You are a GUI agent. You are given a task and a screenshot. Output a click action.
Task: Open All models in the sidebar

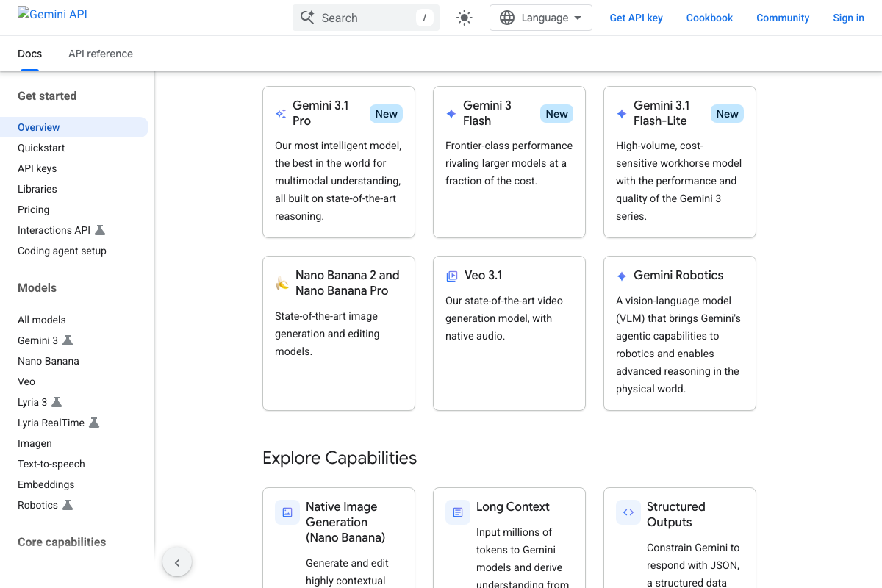pos(42,320)
